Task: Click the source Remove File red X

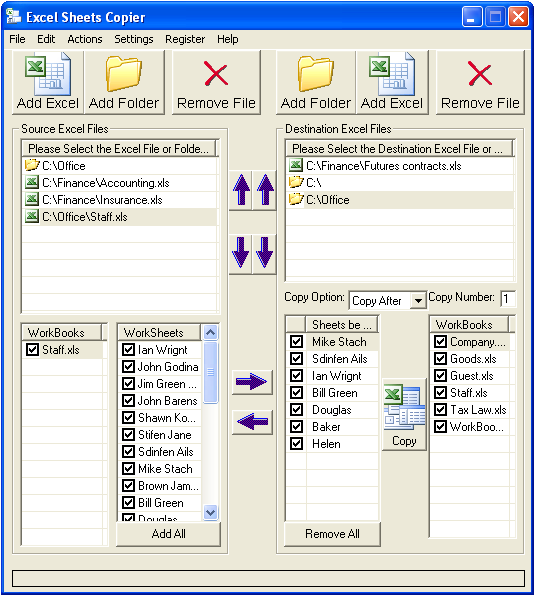Action: (x=216, y=82)
